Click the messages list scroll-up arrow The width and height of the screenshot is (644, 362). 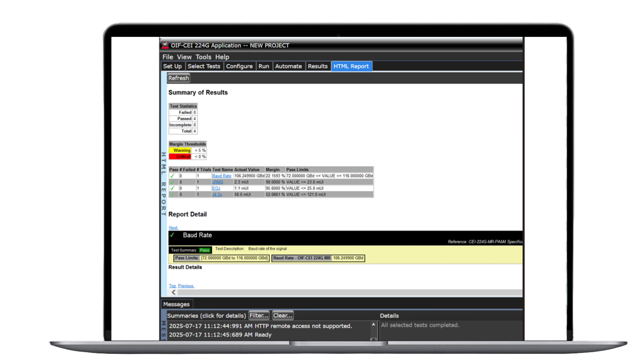coord(373,324)
